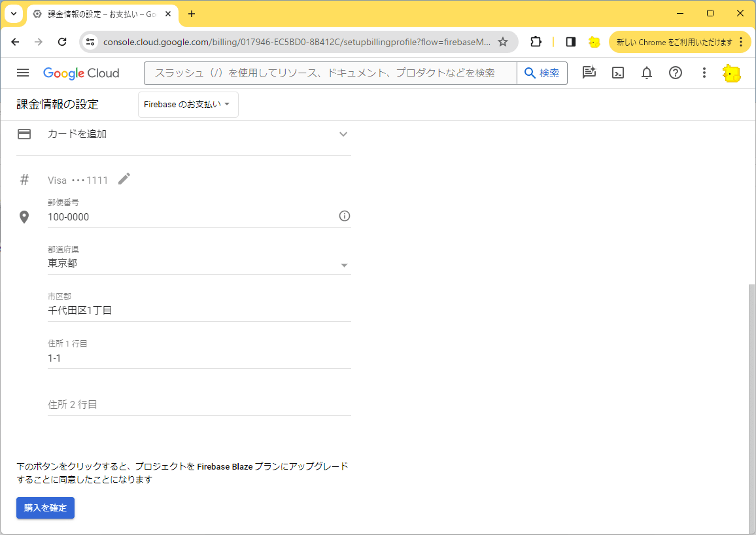756x535 pixels.
Task: Go back with the browser back arrow
Action: point(16,42)
